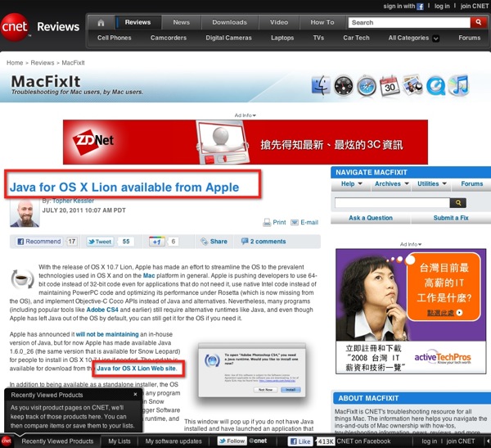Click the Java install dialog screenshot
The image size is (491, 448).
coord(252,370)
